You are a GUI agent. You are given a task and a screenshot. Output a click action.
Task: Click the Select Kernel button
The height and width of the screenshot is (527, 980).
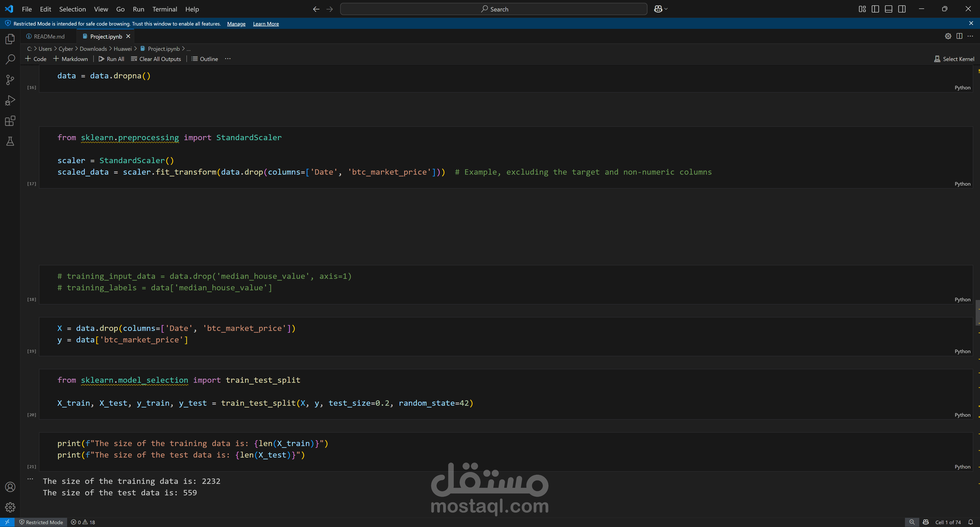click(954, 59)
